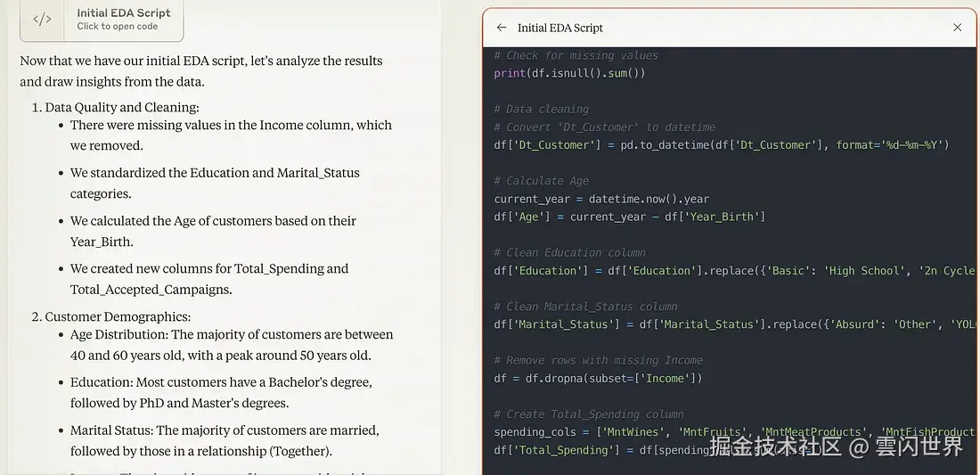Click the current_year = datetime.now().year line

pos(601,200)
